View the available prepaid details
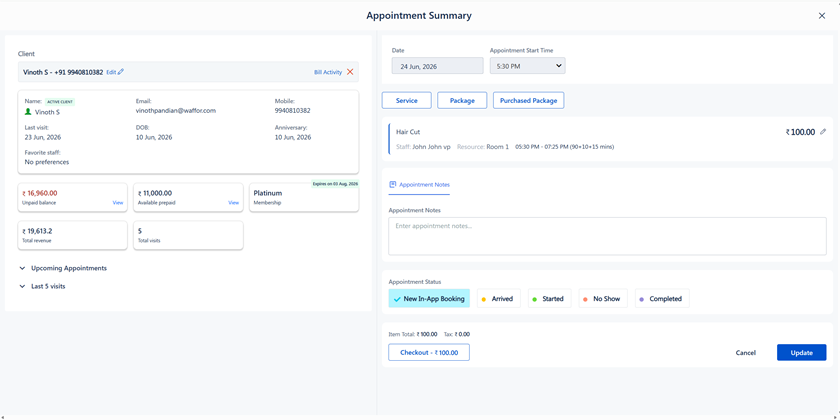The height and width of the screenshot is (420, 840). [x=234, y=203]
